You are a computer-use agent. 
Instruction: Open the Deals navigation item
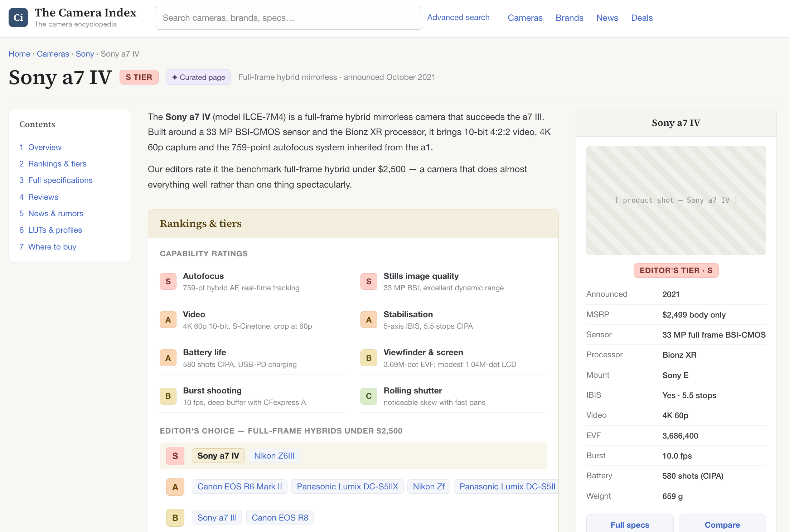pyautogui.click(x=642, y=18)
